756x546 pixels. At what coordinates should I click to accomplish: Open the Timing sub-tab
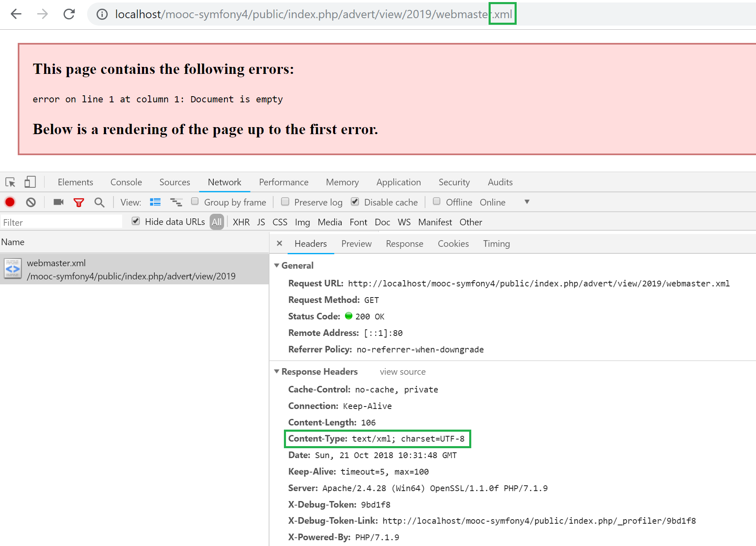497,243
